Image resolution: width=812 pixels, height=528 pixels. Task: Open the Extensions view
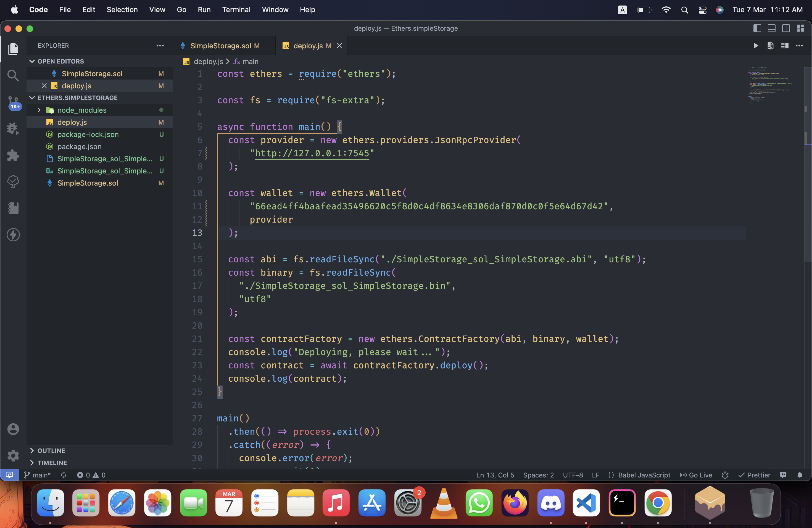[13, 155]
